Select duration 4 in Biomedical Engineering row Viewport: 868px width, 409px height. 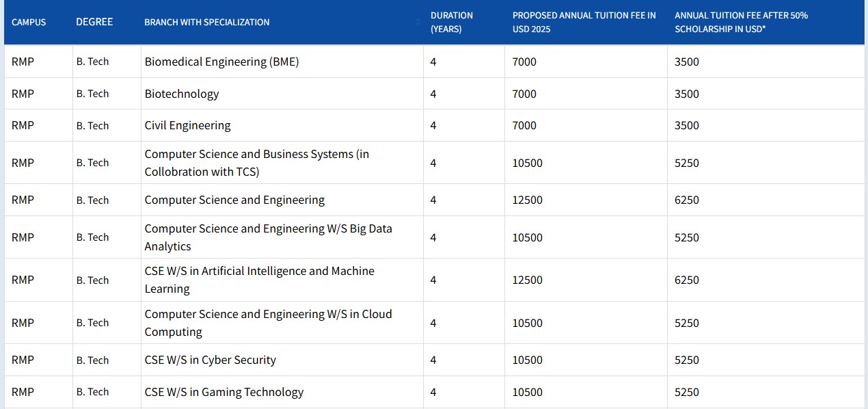433,62
